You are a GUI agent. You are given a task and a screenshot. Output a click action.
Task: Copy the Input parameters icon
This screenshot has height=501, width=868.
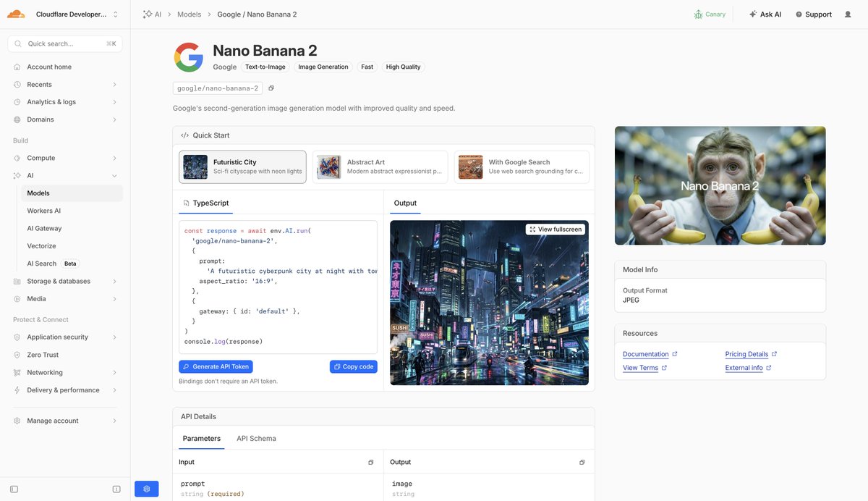point(371,462)
